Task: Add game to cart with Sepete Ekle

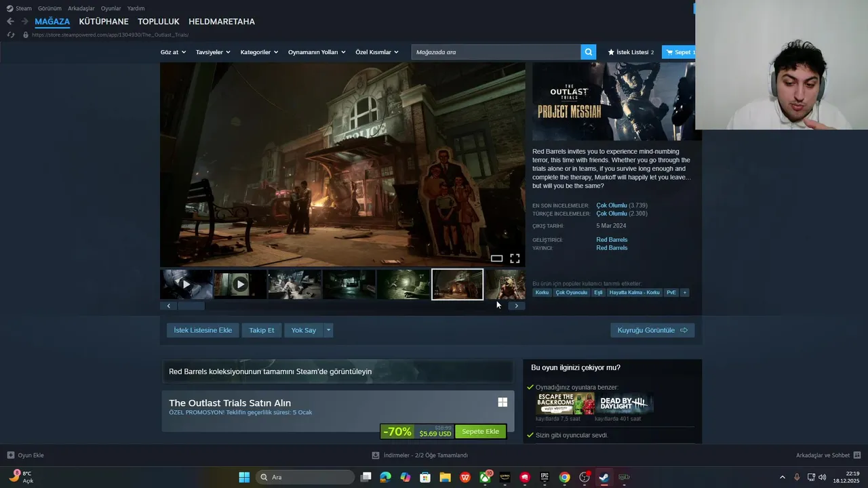Action: click(481, 432)
